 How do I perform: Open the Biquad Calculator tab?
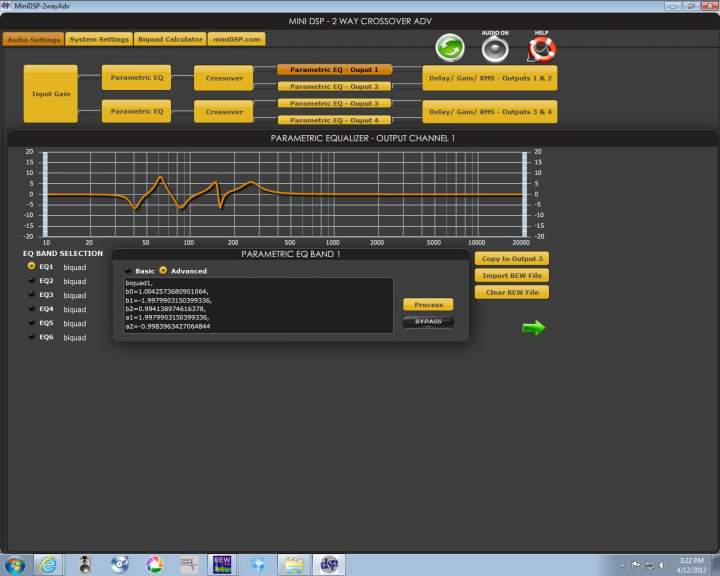[170, 40]
